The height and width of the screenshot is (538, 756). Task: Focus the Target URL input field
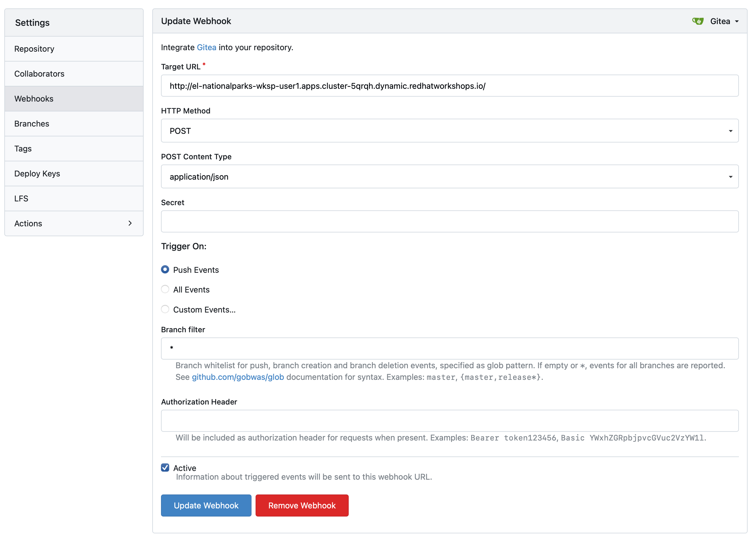[x=449, y=86]
